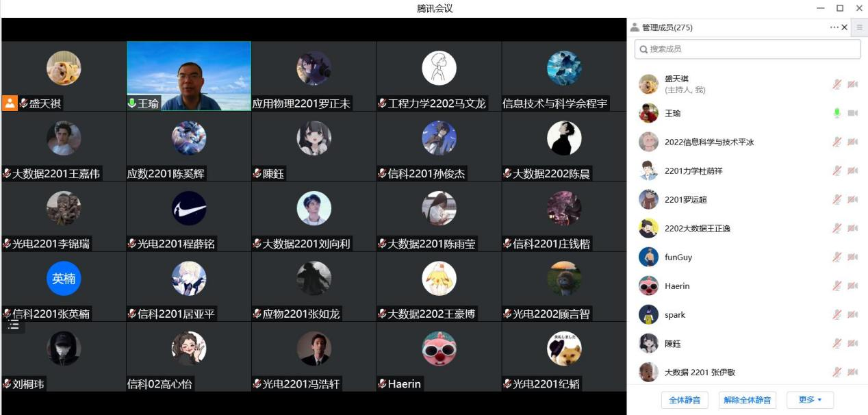The width and height of the screenshot is (868, 415).
Task: Click the hamburger menu icon beside panel header
Action: tap(860, 27)
